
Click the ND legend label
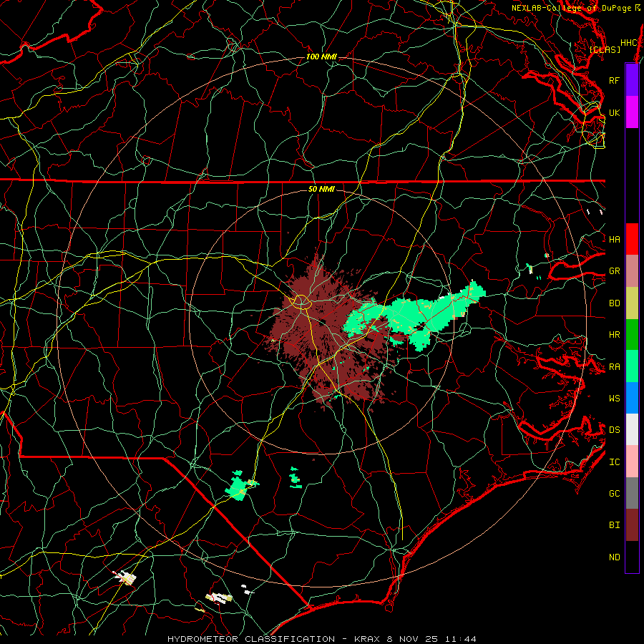click(614, 557)
